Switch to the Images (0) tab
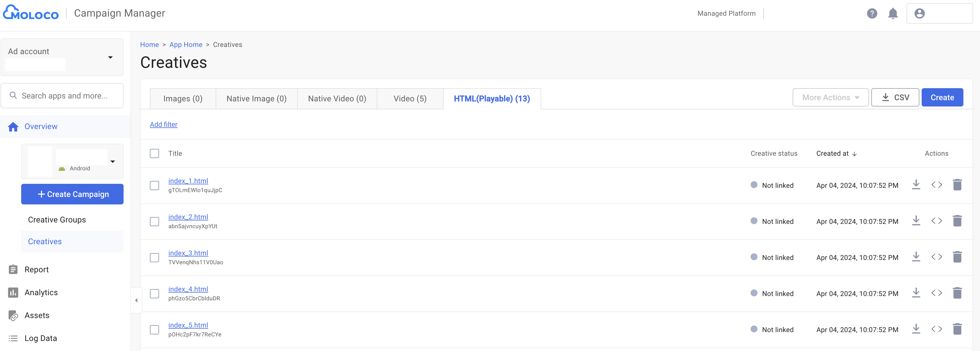The width and height of the screenshot is (980, 351). pos(183,98)
